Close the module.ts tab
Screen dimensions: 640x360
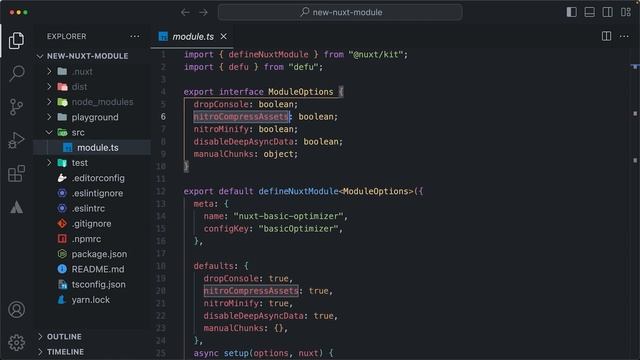coord(224,36)
